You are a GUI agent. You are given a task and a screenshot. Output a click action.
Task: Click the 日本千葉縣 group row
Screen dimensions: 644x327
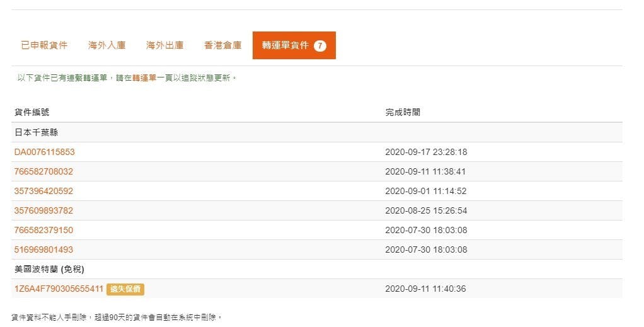coord(317,132)
